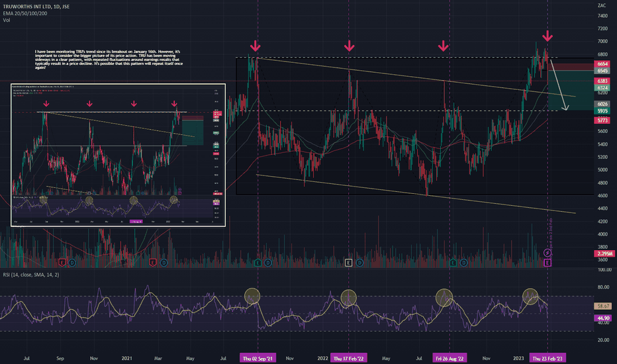The height and width of the screenshot is (364, 617).
Task: Select the Thu 02 Sep '21 date marker
Action: (x=258, y=358)
